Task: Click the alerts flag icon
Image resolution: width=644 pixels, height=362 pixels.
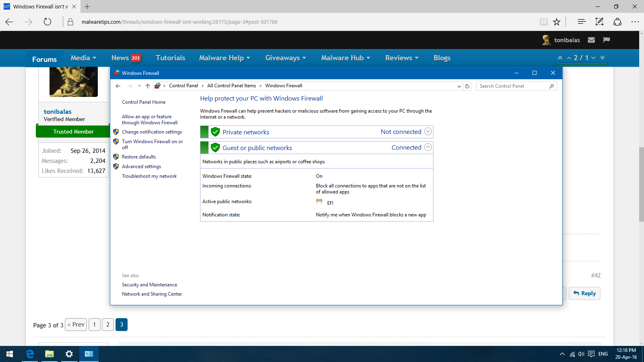Action: [607, 40]
